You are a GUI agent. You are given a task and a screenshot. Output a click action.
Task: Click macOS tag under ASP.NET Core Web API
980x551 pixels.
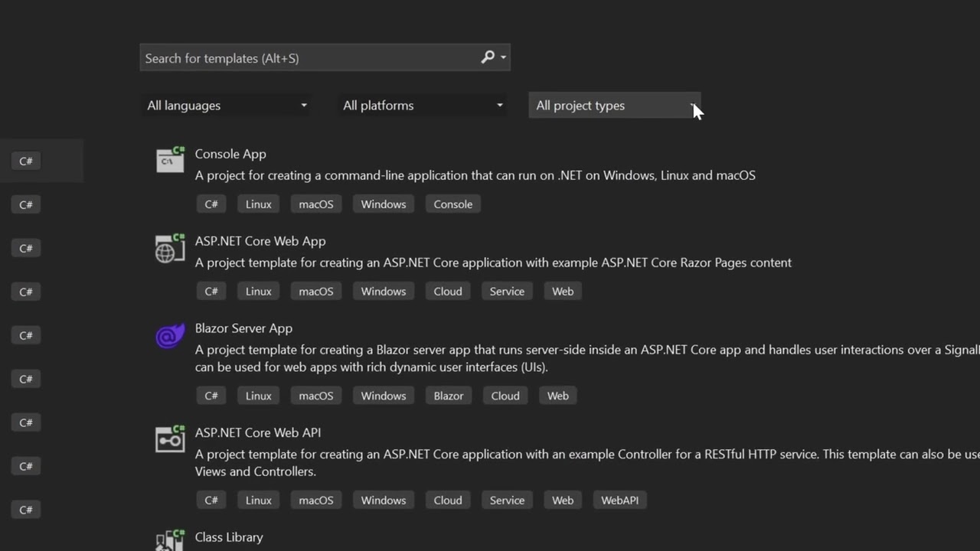316,500
